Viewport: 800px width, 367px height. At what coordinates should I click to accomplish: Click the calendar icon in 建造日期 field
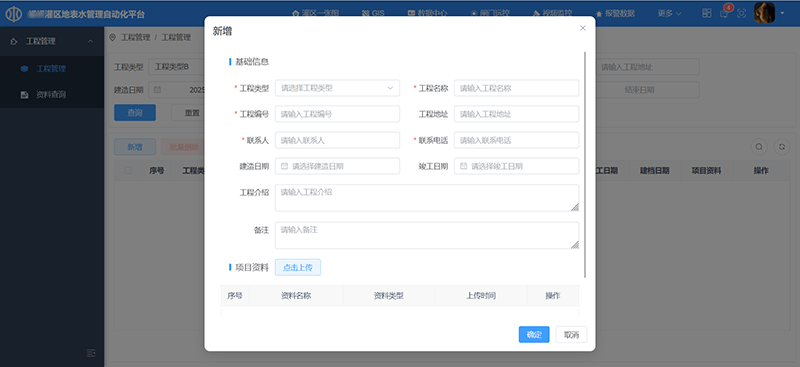coord(285,166)
